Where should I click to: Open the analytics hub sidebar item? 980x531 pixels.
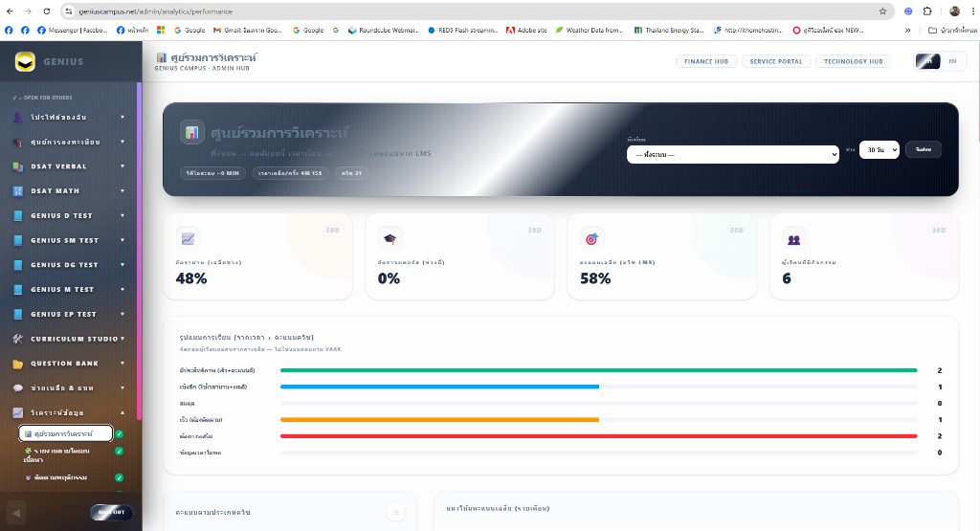pos(66,433)
